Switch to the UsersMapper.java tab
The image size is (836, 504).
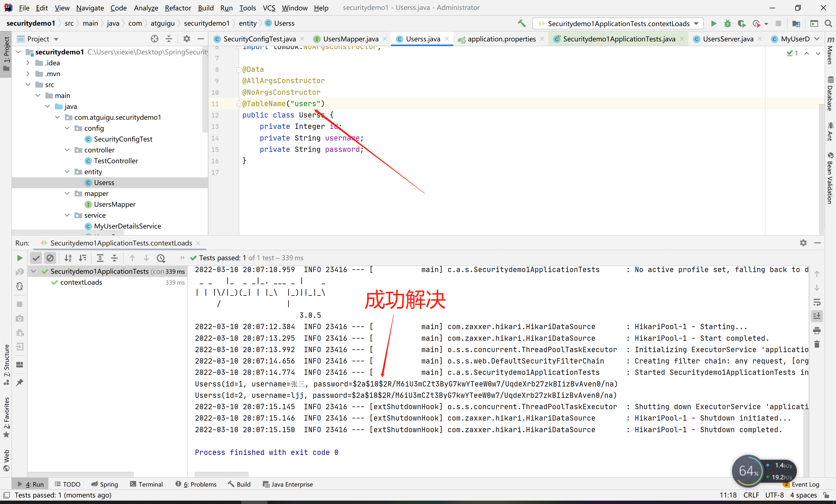[x=350, y=39]
